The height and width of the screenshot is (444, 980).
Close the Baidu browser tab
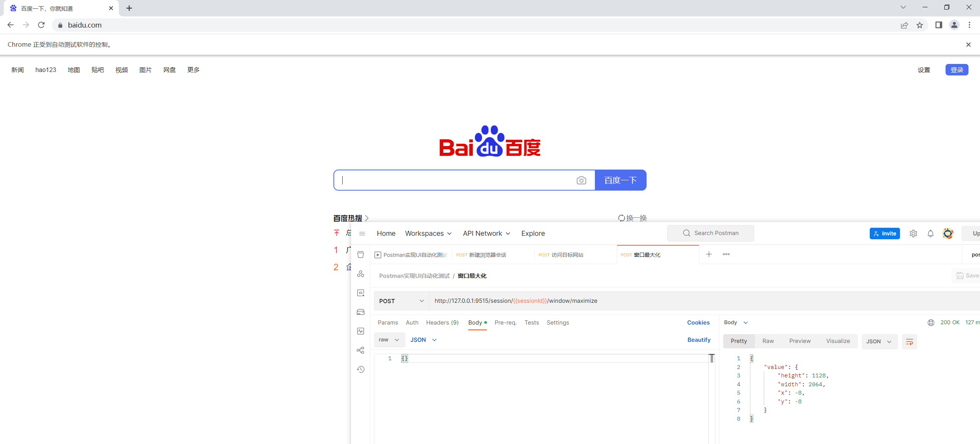[111, 8]
